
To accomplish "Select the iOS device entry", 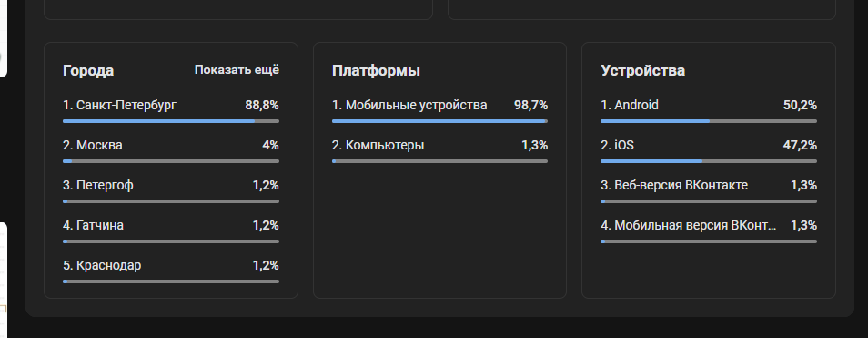I will [709, 150].
